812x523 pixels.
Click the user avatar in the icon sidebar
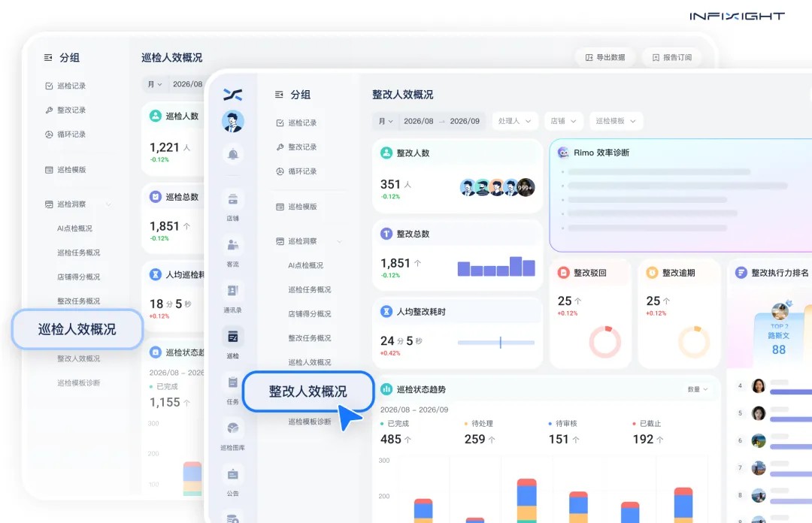click(233, 122)
